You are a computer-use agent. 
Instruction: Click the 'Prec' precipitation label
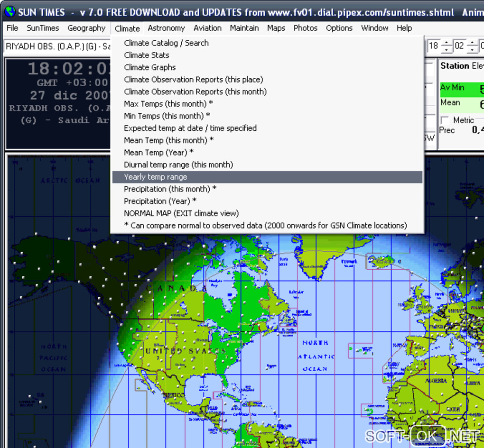447,130
